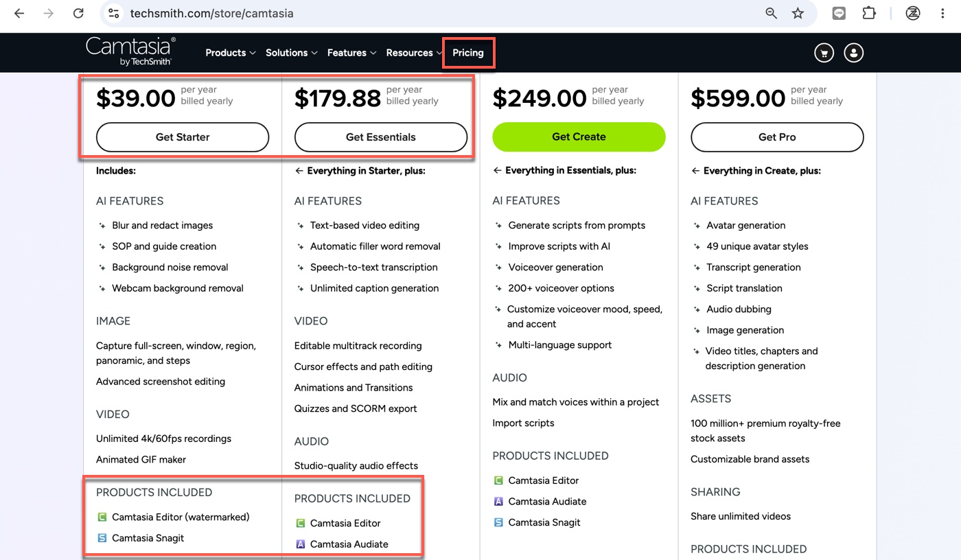This screenshot has width=961, height=560.
Task: Click "Import scripts" feature
Action: pos(523,423)
